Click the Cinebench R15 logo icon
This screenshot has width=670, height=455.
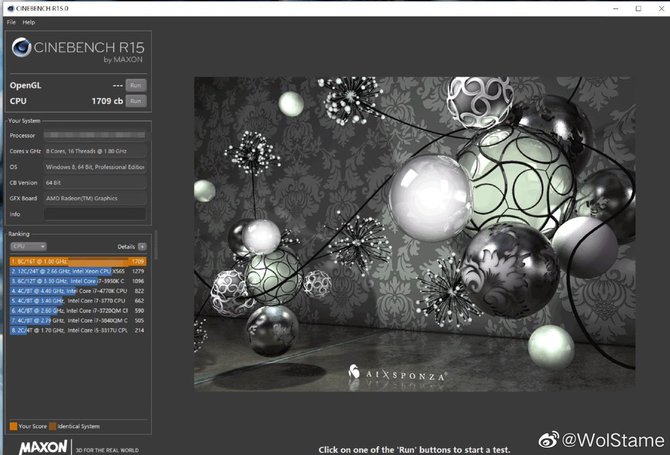(x=21, y=47)
